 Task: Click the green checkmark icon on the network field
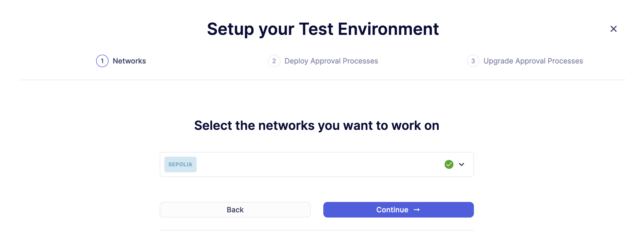(x=449, y=164)
